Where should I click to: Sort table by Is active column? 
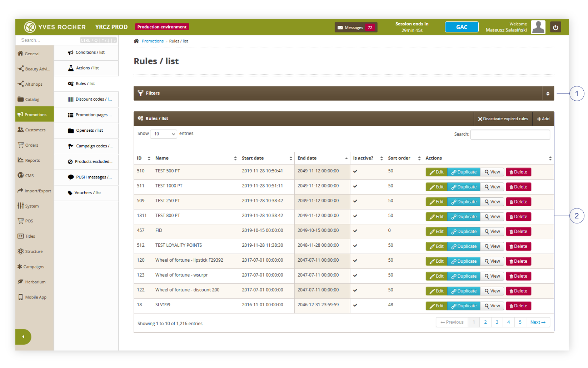(368, 158)
